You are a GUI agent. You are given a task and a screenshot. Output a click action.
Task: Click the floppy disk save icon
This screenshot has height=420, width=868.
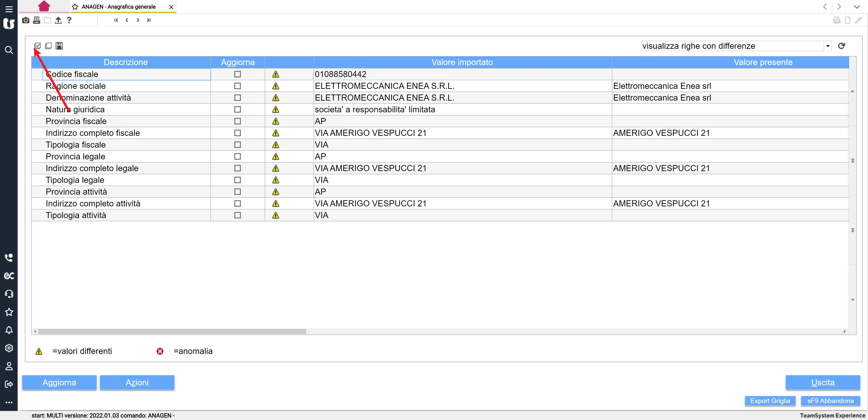[x=59, y=46]
